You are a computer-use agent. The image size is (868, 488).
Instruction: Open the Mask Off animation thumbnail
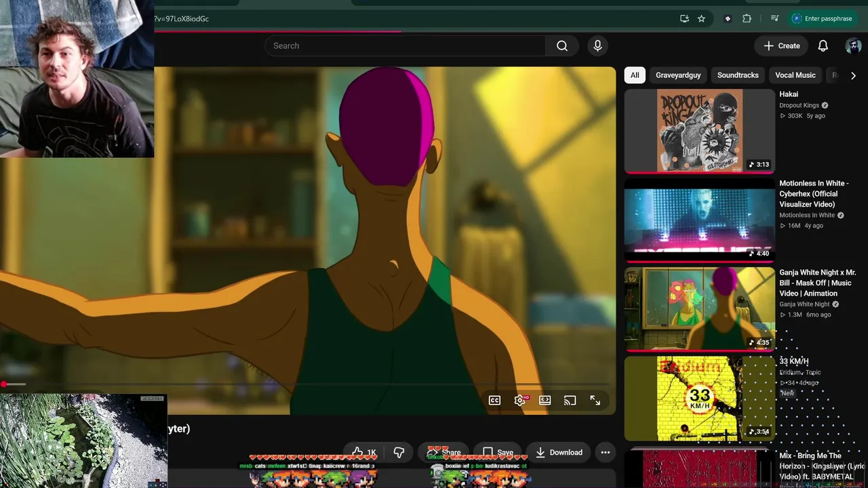point(699,309)
